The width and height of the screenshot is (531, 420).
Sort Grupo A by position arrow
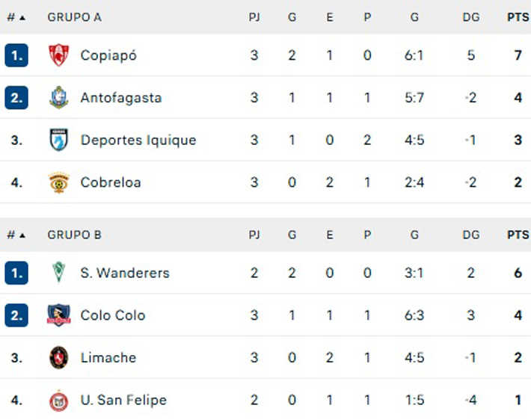22,18
